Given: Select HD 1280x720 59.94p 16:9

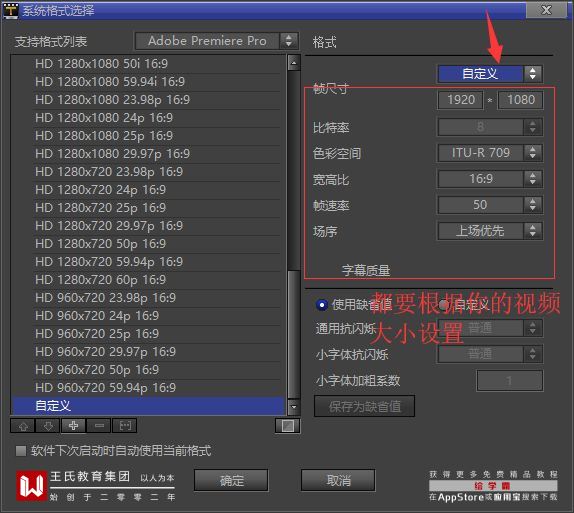Looking at the screenshot, I should pos(148,261).
